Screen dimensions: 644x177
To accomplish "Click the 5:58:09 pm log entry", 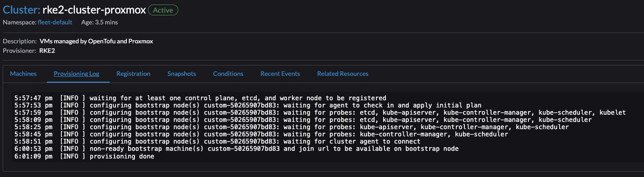I will click(x=303, y=120).
